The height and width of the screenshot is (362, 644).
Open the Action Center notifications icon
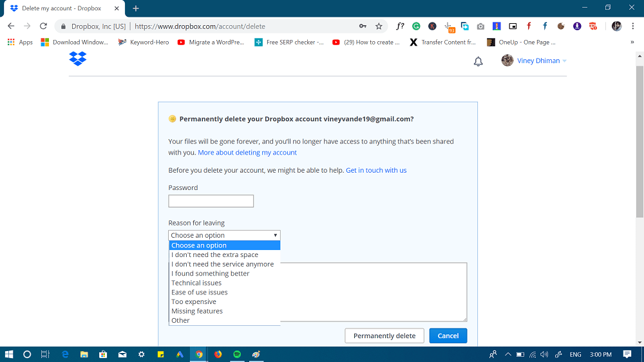coord(627,354)
